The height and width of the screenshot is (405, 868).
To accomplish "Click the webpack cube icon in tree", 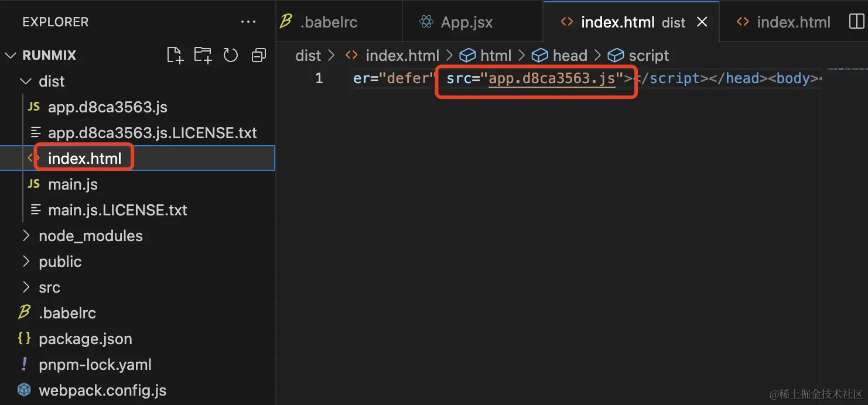I will (x=24, y=390).
